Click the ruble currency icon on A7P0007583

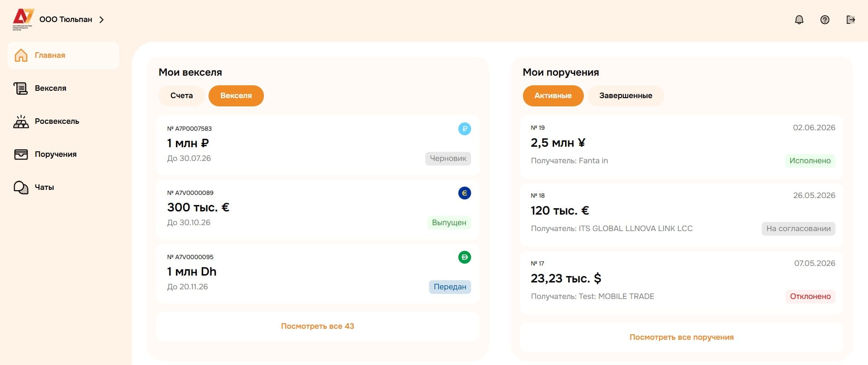(x=465, y=129)
